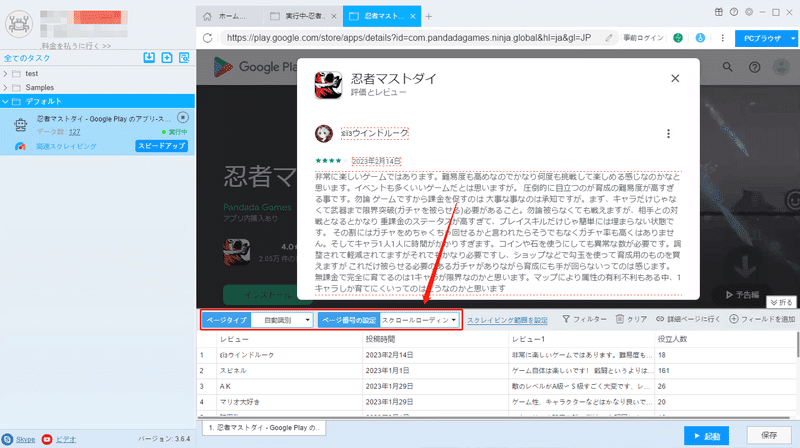Open the three-dot menu beside review author
Viewport: 800px width, 448px height.
(x=668, y=134)
